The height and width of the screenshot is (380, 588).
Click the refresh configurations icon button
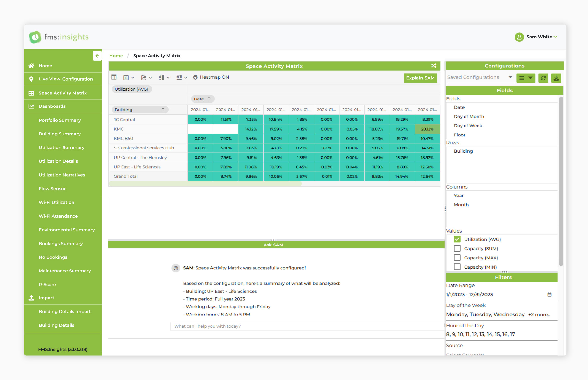coord(543,78)
